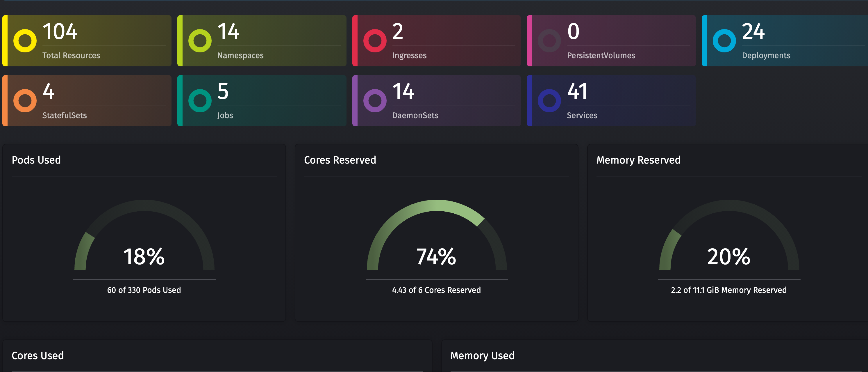
Task: Click the Pods Used panel title
Action: (x=36, y=160)
